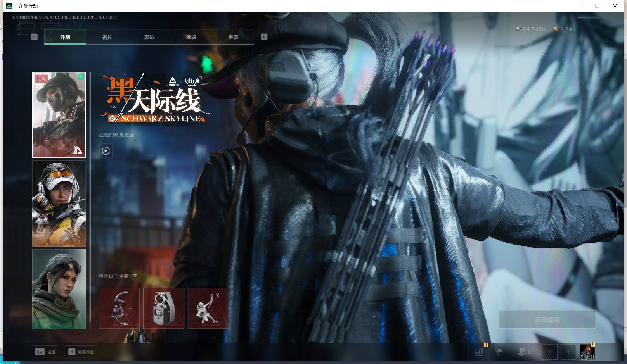Switch to 名片 tab
Image resolution: width=627 pixels, height=364 pixels.
[107, 37]
